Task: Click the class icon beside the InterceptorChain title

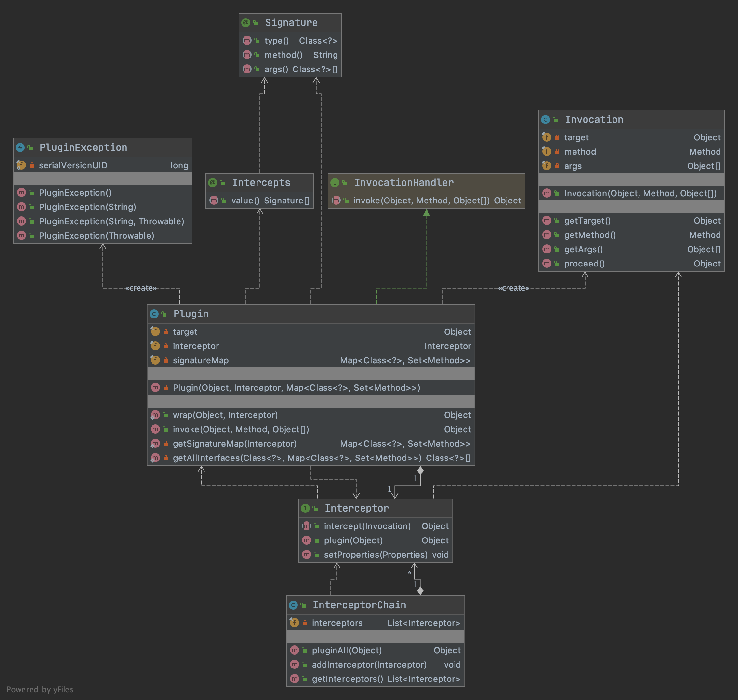Action: click(x=293, y=605)
